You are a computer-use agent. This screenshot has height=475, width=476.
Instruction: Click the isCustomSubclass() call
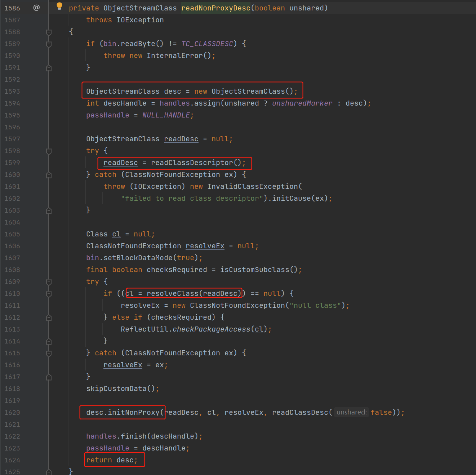259,270
